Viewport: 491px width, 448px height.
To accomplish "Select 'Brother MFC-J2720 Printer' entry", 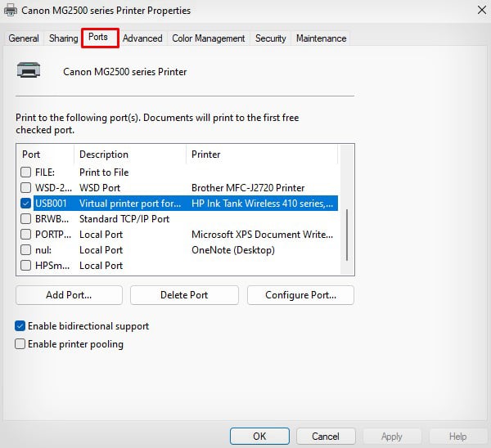I will [x=248, y=188].
